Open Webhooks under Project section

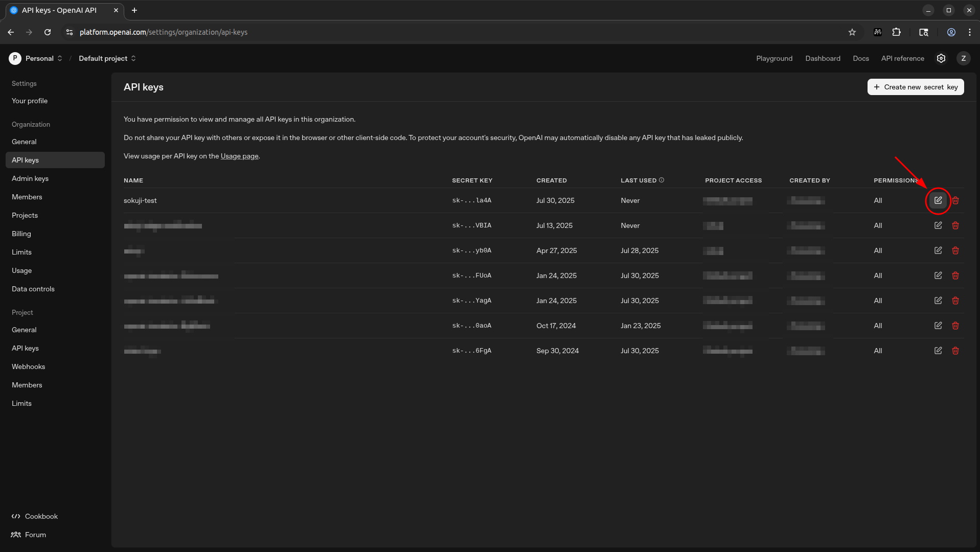point(29,366)
